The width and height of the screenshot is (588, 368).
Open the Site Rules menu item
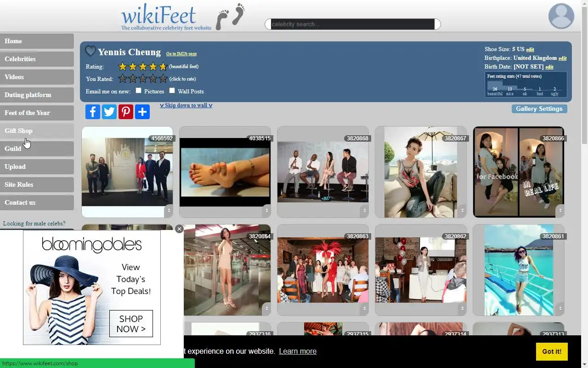pyautogui.click(x=37, y=184)
